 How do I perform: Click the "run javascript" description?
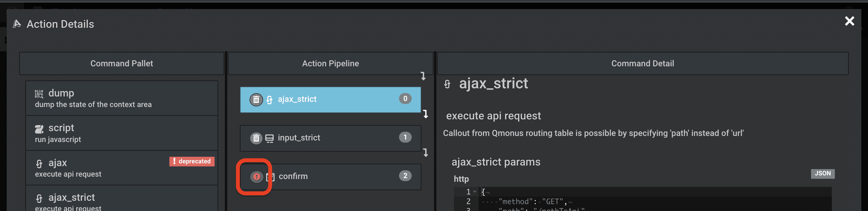click(x=58, y=140)
